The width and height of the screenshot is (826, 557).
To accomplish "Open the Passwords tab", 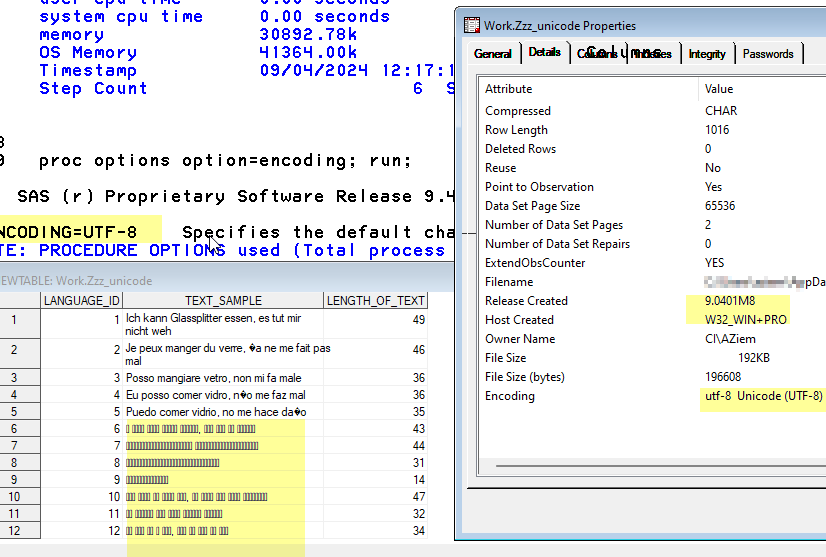I will pyautogui.click(x=768, y=54).
